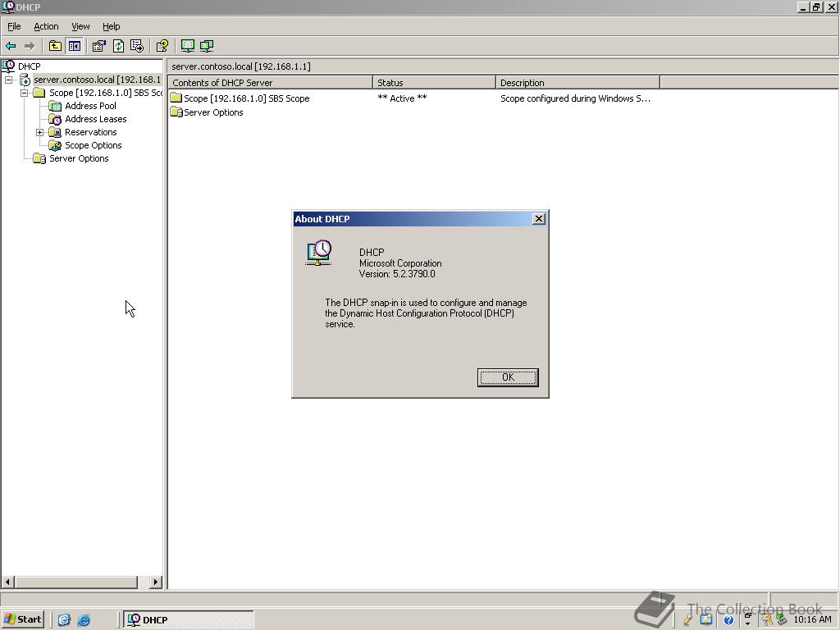Click the Scope Options gear icon in the tree
This screenshot has height=630, width=840.
tap(55, 145)
